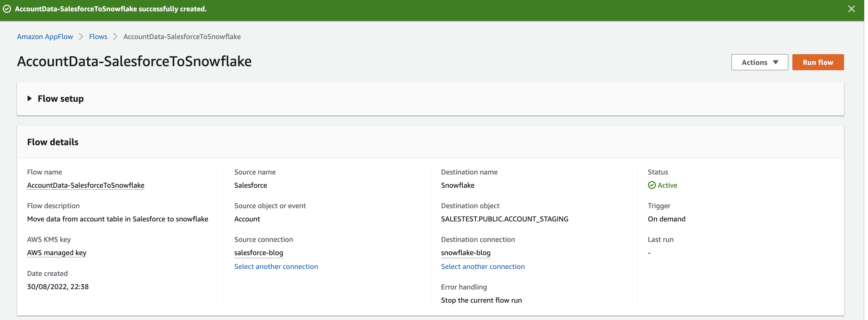Select another connection under Destination connection

[483, 266]
